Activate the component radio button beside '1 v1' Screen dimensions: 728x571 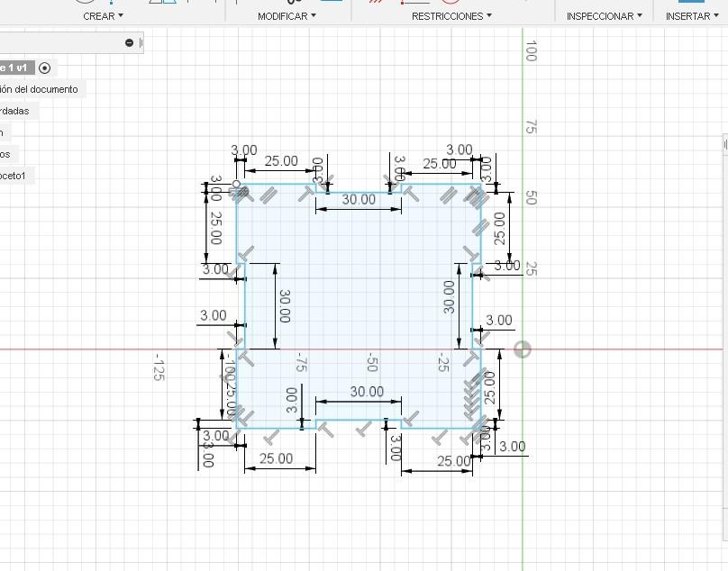pos(44,68)
